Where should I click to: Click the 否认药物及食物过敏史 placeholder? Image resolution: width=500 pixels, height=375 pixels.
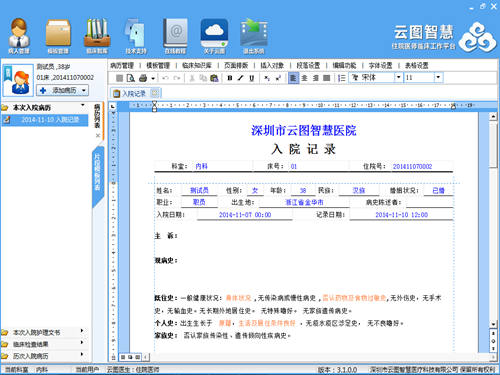click(354, 298)
